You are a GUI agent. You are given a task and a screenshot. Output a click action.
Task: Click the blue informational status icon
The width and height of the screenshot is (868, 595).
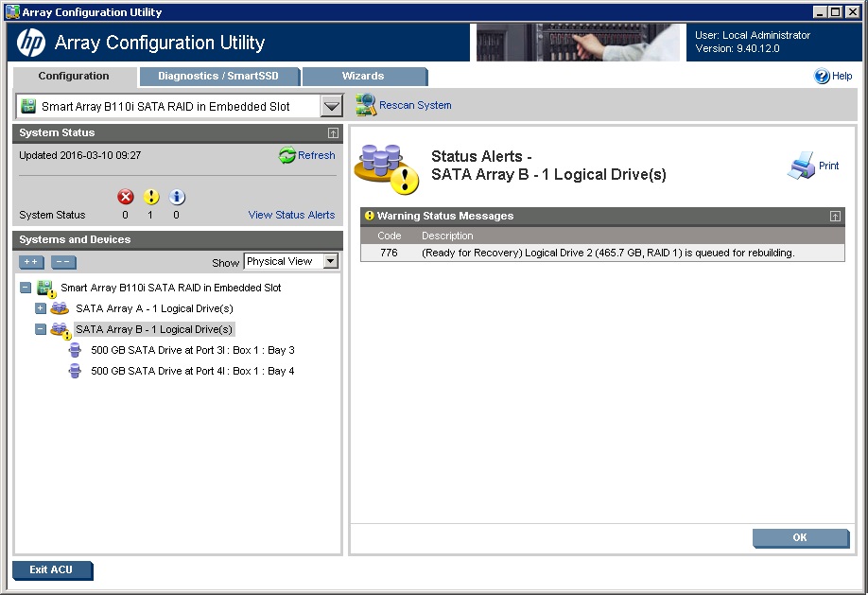(x=177, y=197)
